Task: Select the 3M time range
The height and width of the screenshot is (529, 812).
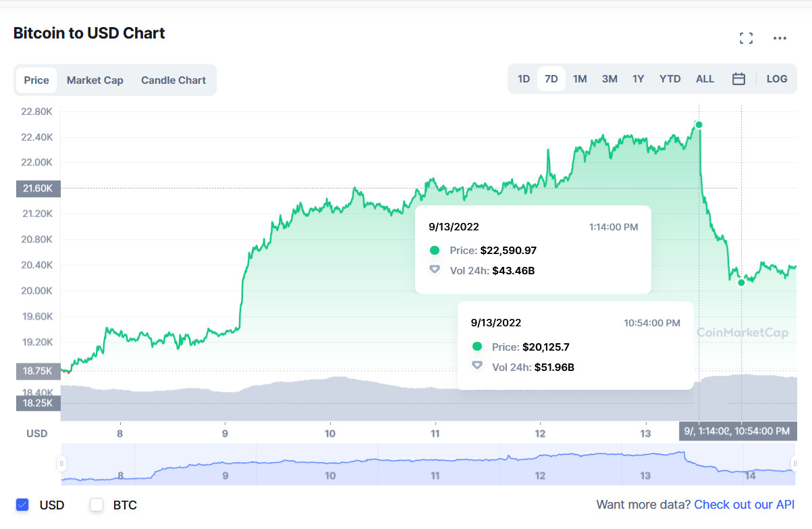Action: (x=610, y=79)
